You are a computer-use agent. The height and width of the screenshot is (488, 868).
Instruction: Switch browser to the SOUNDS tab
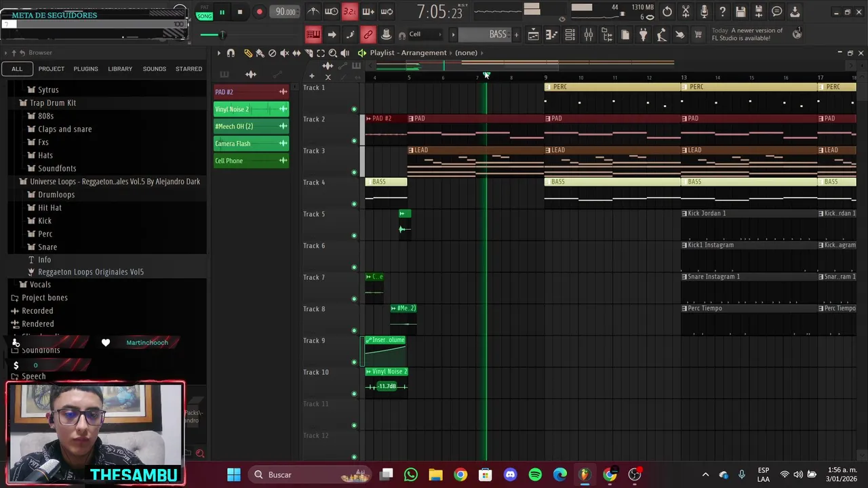[155, 68]
